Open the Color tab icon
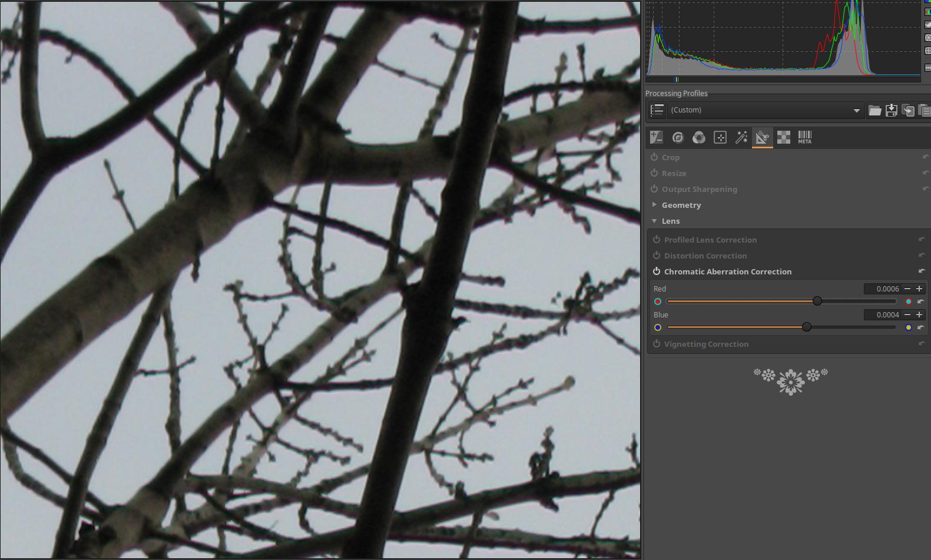931x560 pixels. point(699,138)
